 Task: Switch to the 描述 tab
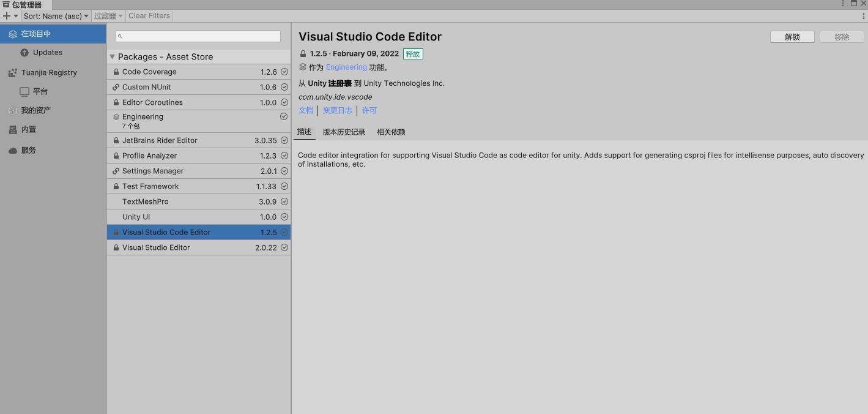click(x=305, y=132)
